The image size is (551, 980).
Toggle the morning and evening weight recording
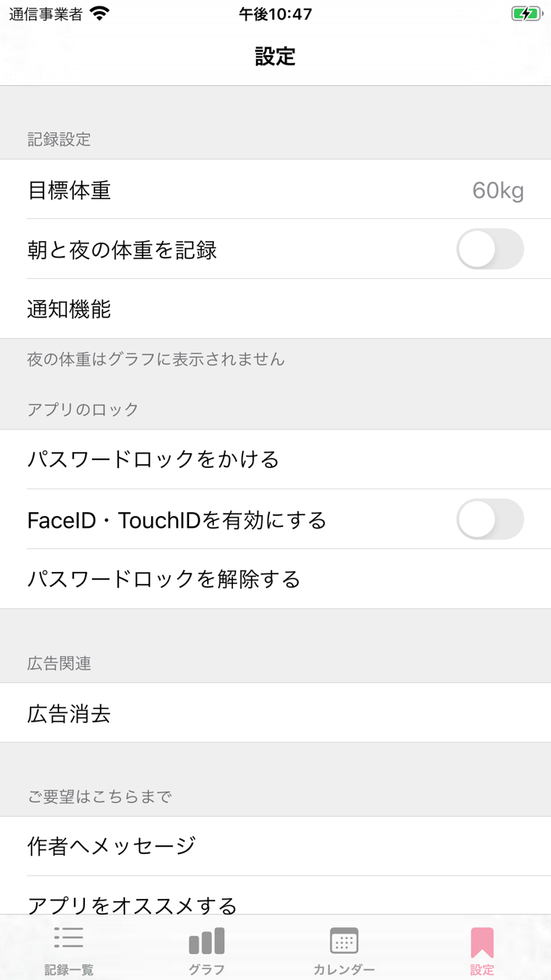pyautogui.click(x=490, y=249)
